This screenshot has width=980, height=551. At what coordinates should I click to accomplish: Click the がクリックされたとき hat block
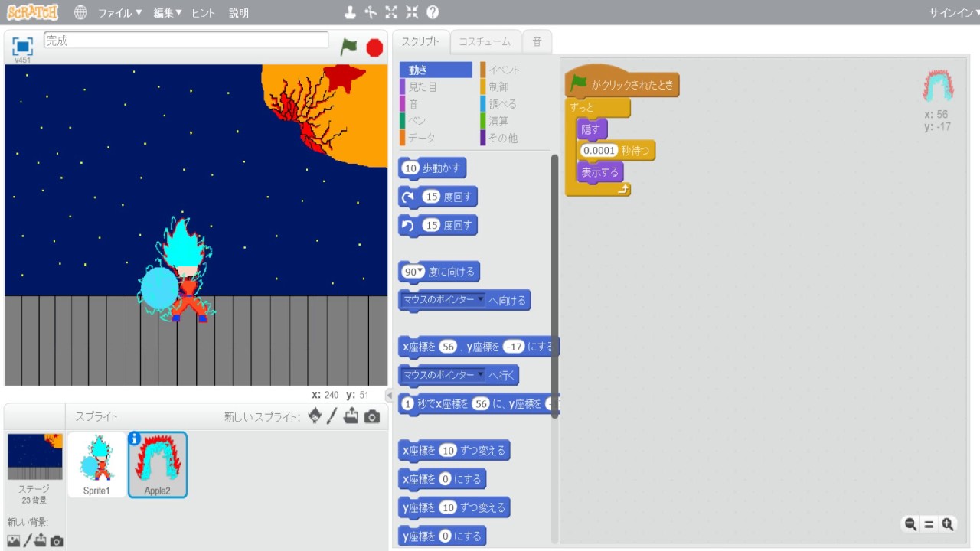coord(622,83)
